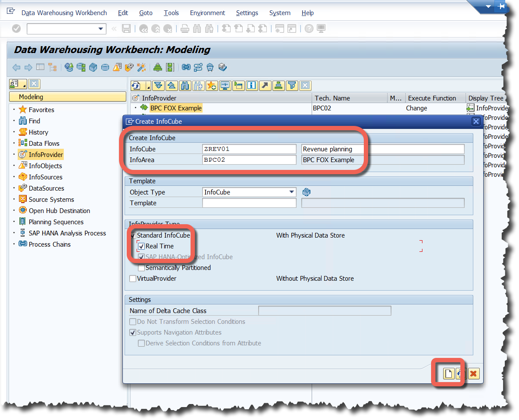Click Change for BPC FOX Example
The width and height of the screenshot is (519, 420).
[416, 108]
